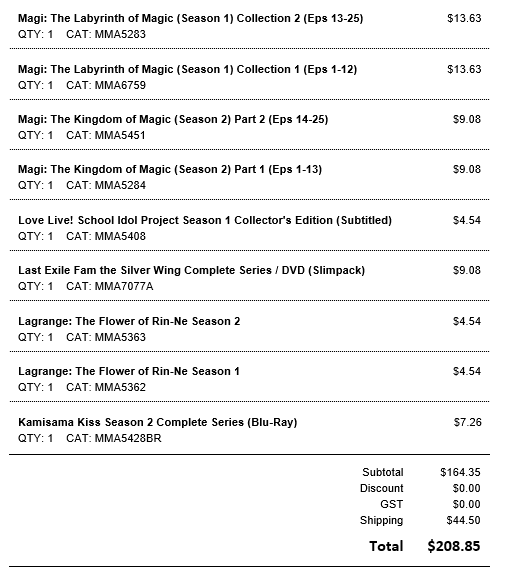Open Magi Kingdom of Magic Part 2 item
Image resolution: width=523 pixels, height=570 pixels.
[x=173, y=120]
